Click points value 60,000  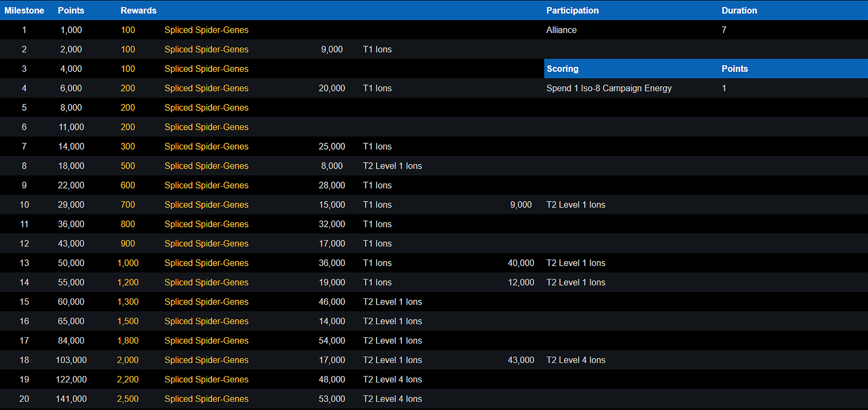(x=71, y=302)
